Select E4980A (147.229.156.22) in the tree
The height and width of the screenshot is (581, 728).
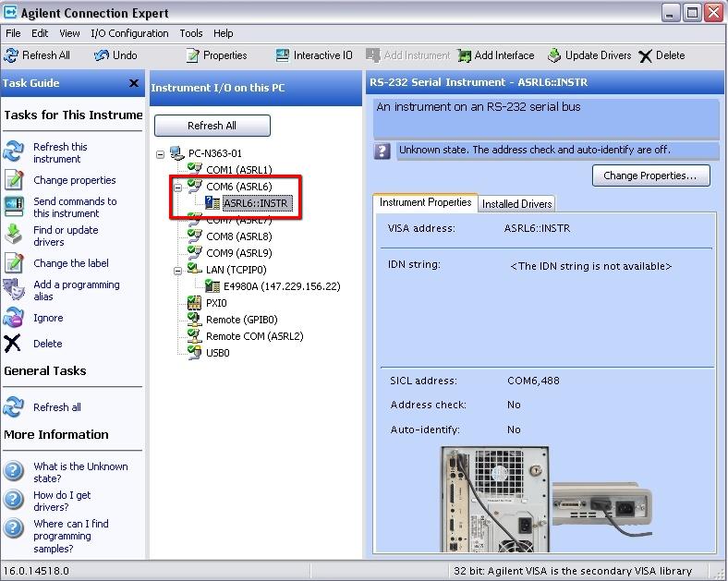[x=282, y=286]
